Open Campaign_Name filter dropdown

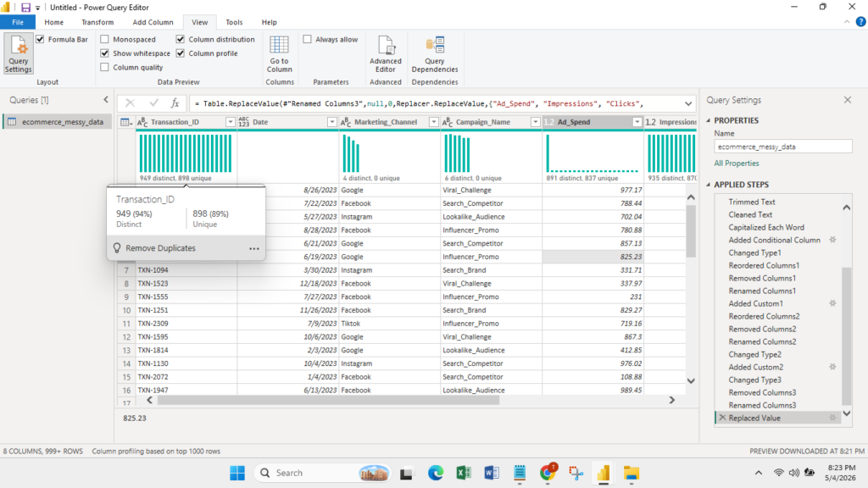tap(536, 122)
